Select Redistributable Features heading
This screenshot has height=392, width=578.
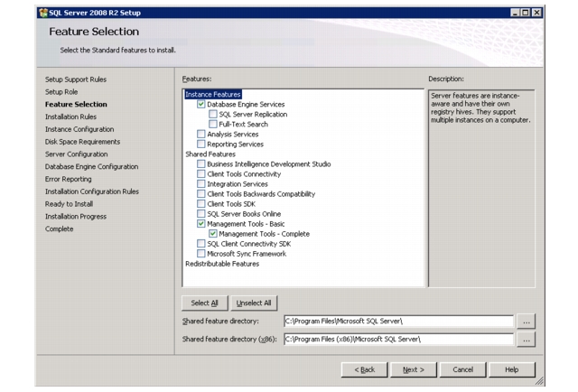(222, 264)
